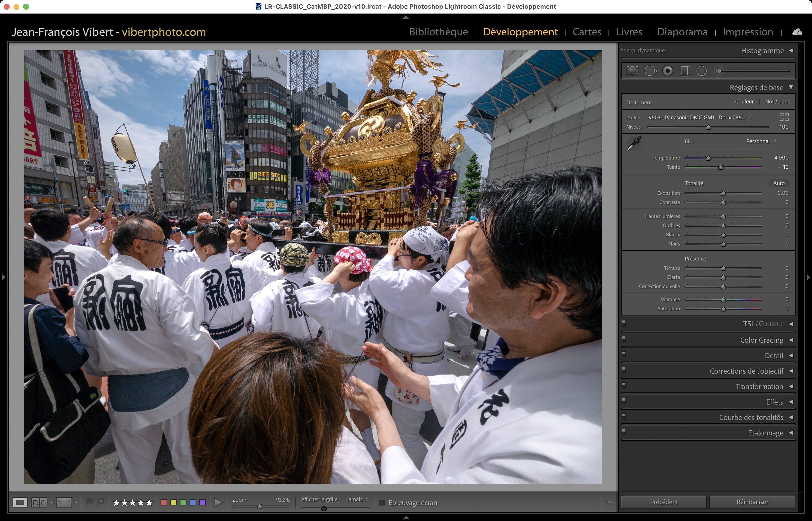
Task: Click the Auto tonality button
Action: coord(778,183)
